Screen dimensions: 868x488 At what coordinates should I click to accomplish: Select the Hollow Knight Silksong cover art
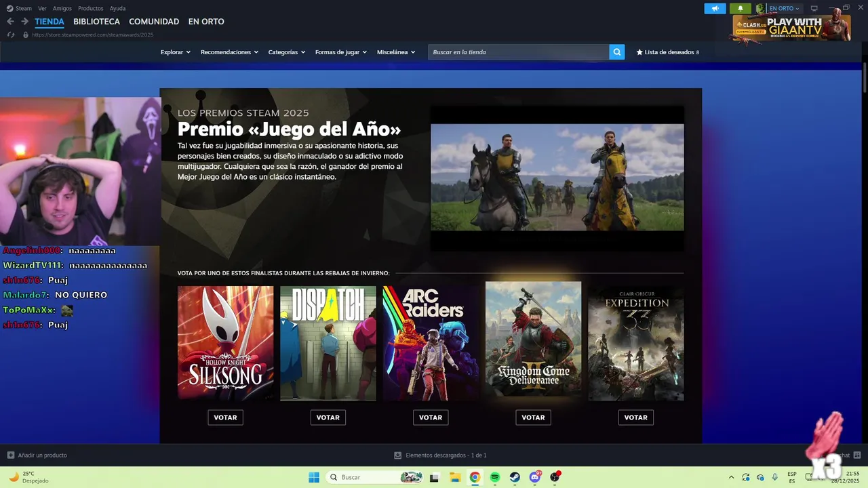(x=225, y=343)
